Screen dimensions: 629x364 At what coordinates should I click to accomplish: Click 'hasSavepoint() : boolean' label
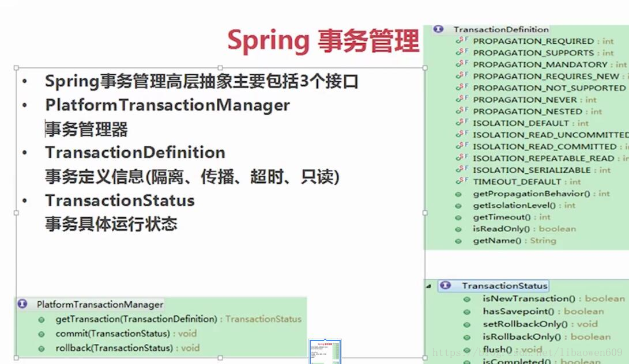(543, 311)
